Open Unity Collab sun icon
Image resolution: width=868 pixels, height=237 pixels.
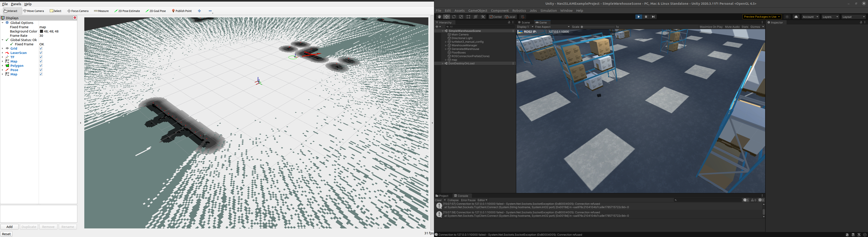click(x=787, y=17)
